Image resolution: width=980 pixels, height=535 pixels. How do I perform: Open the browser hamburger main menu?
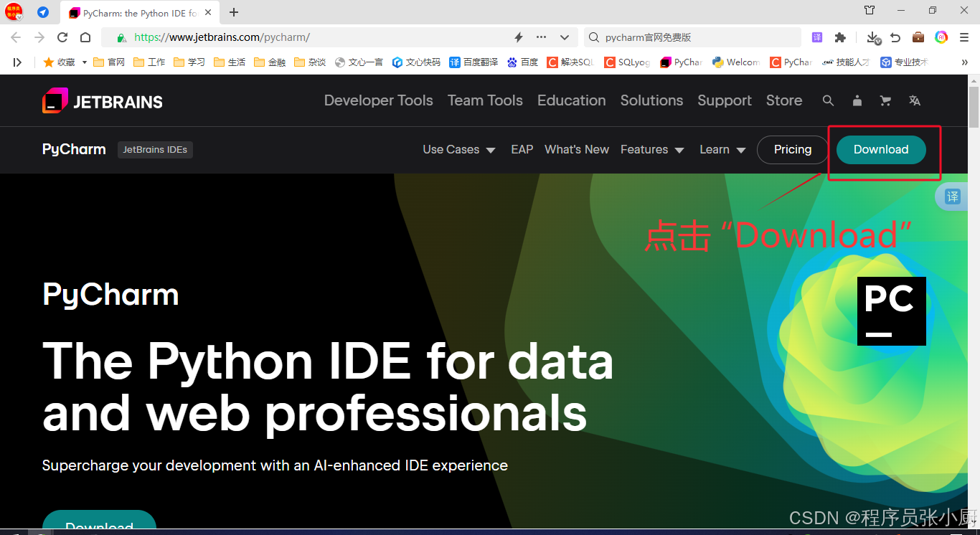tap(965, 37)
